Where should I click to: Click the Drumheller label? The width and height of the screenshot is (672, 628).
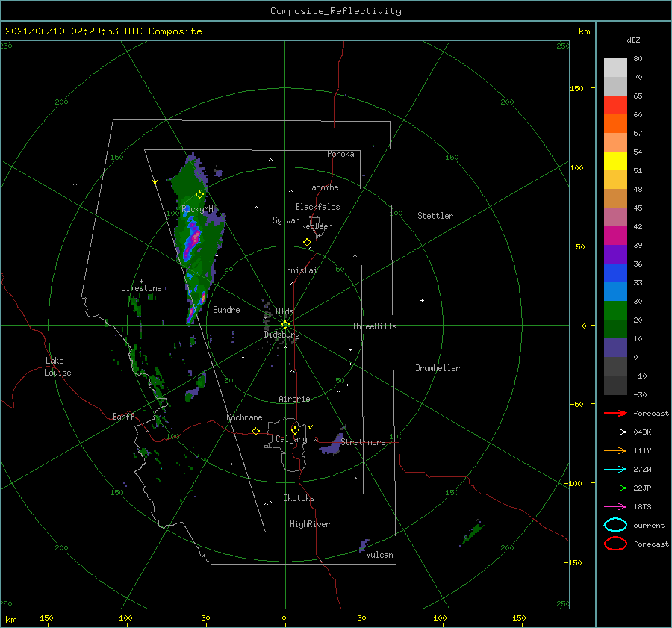pyautogui.click(x=437, y=368)
